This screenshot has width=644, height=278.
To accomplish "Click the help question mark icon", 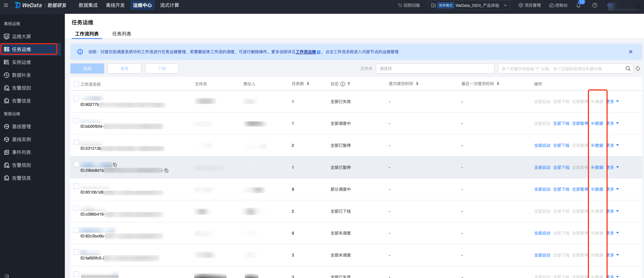I will point(595,5).
